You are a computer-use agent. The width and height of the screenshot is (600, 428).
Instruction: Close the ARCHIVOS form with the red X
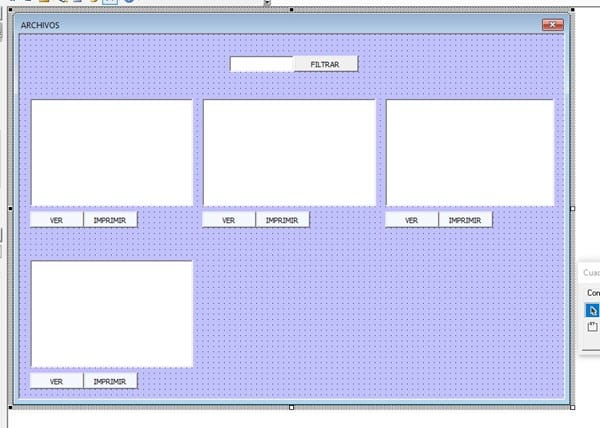553,25
